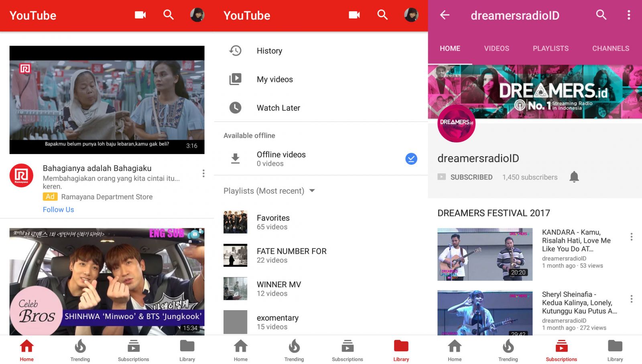Image resolution: width=642 pixels, height=364 pixels.
Task: Play the KANDARA 20:20 video thumbnail
Action: point(485,254)
